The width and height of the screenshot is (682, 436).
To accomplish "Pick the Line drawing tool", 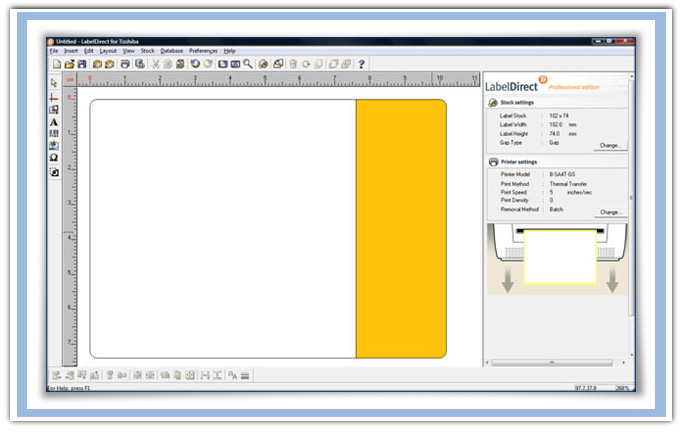I will 54,97.
